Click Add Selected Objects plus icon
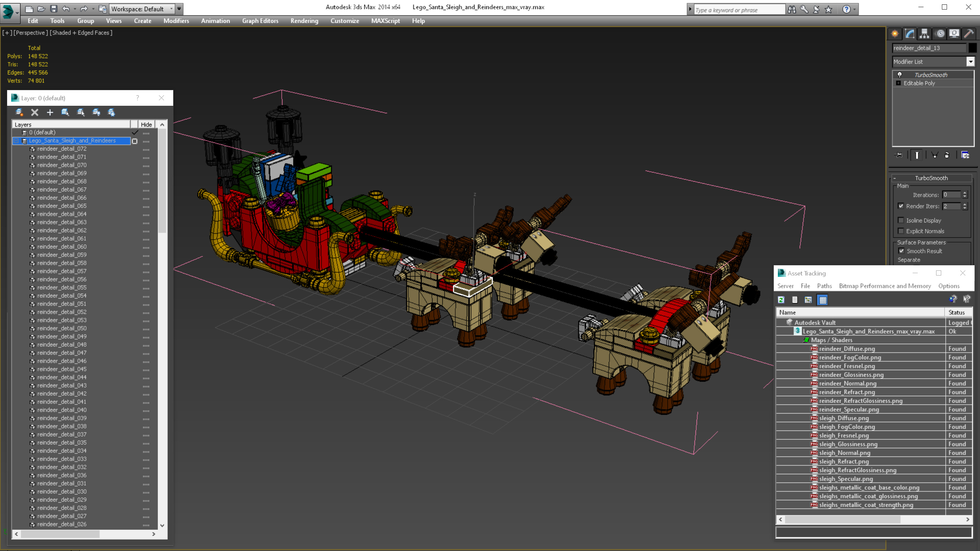 [50, 112]
